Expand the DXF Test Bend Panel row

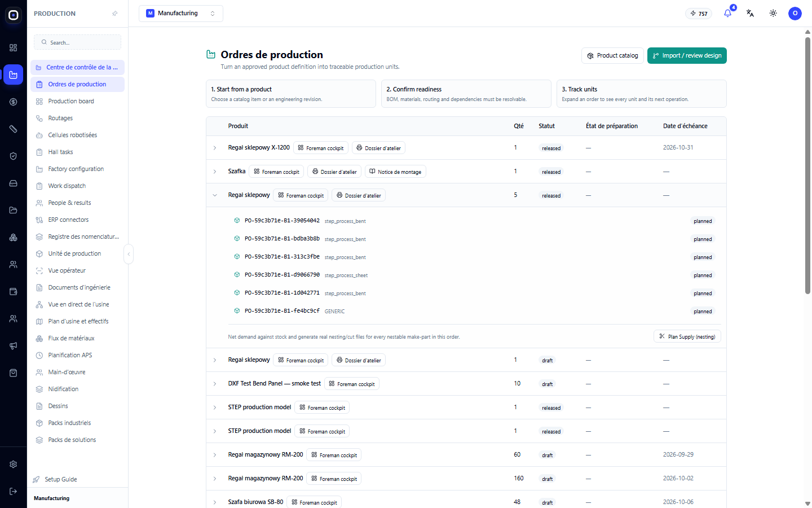[x=215, y=384]
